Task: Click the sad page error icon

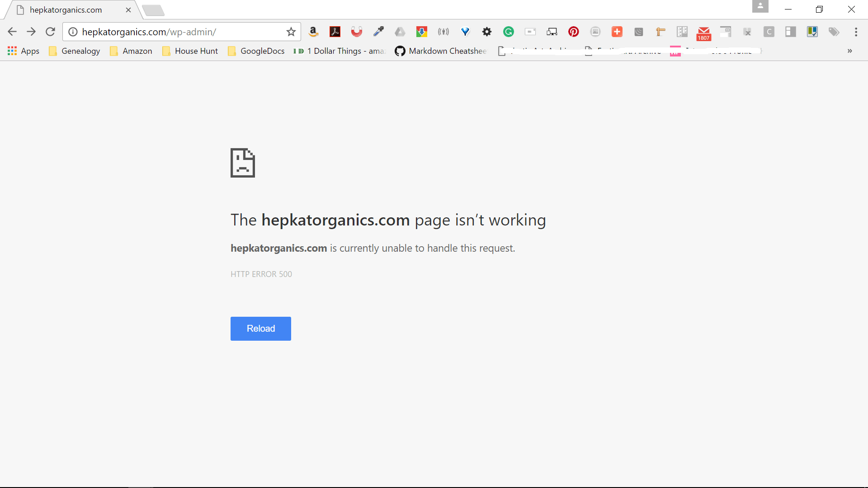Action: click(243, 163)
